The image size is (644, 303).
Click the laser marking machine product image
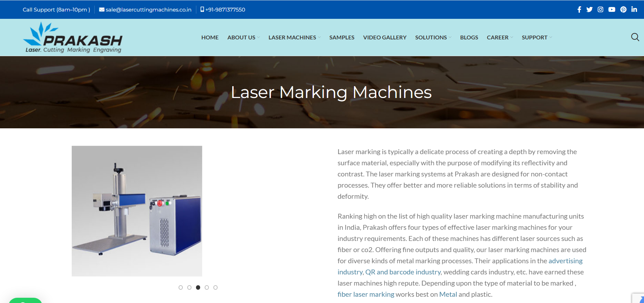coord(137,211)
